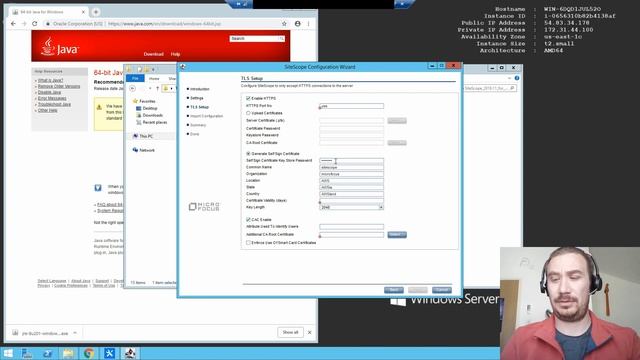Image resolution: width=640 pixels, height=360 pixels.
Task: Open the Windows Start button
Action: coord(8,353)
